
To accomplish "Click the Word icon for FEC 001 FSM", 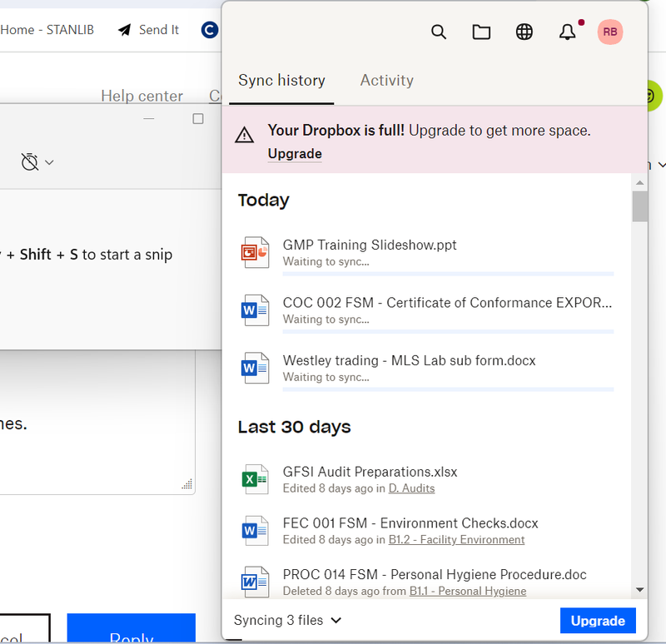I will click(256, 530).
